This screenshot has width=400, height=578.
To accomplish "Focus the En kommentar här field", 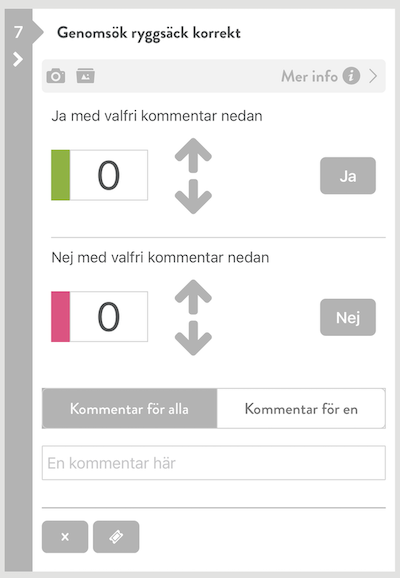I will tap(214, 463).
